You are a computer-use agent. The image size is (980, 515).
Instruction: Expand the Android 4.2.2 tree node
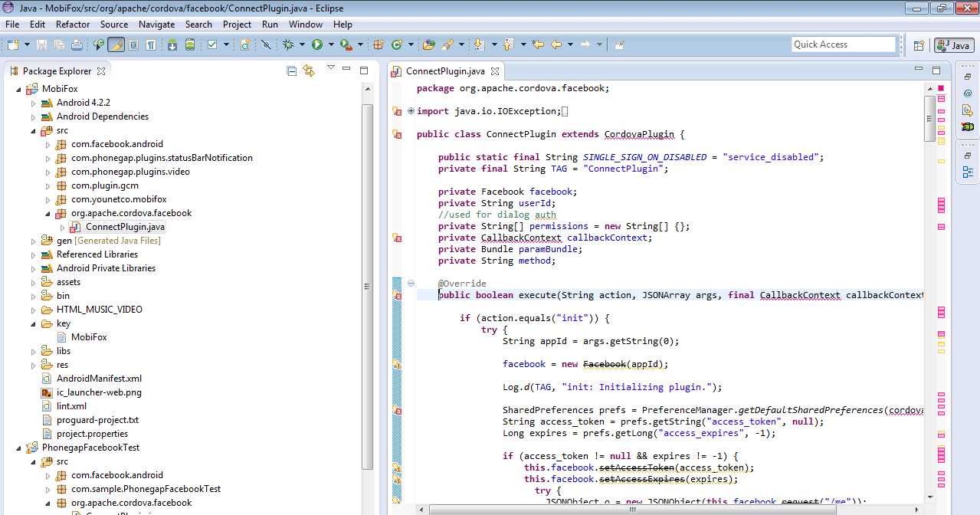coord(34,102)
